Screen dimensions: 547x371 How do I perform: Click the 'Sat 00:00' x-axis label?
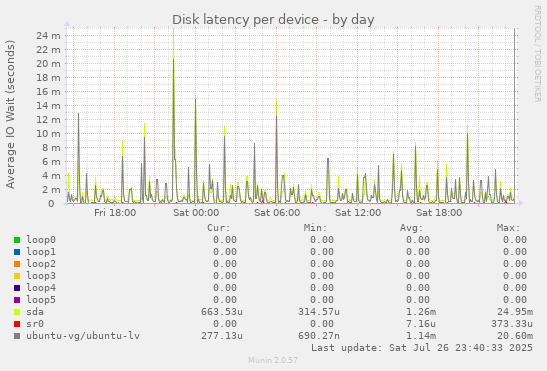(196, 213)
